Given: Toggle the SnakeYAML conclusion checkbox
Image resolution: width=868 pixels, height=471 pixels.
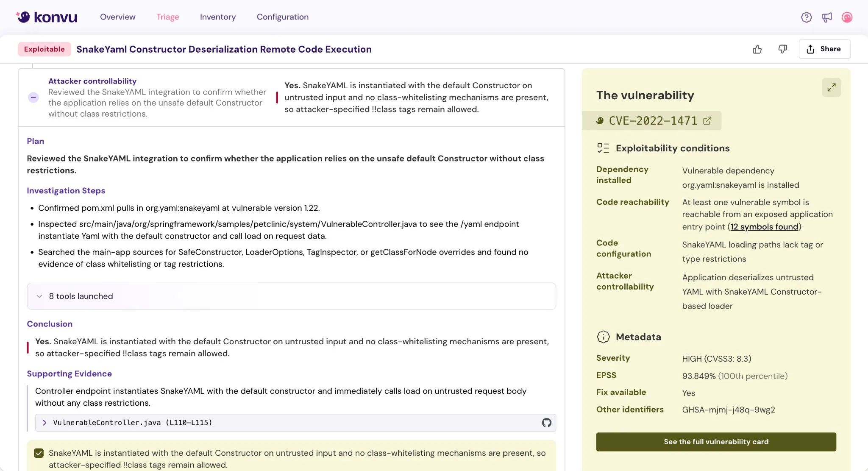Looking at the screenshot, I should [39, 453].
